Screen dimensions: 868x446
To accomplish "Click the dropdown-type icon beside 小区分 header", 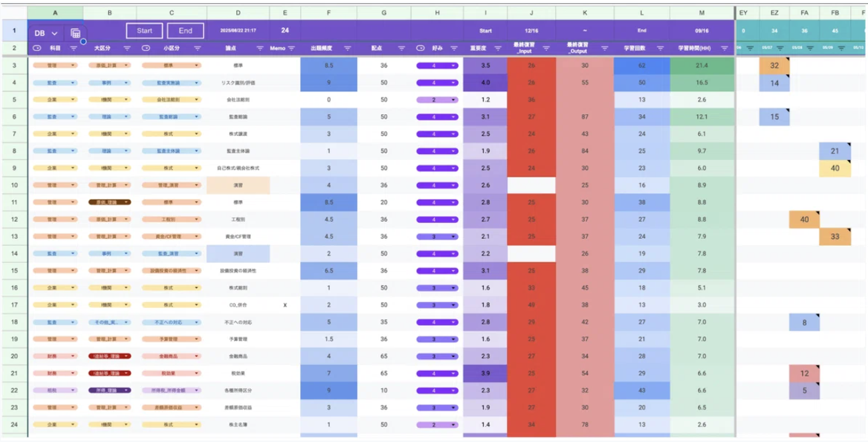I will pyautogui.click(x=146, y=48).
